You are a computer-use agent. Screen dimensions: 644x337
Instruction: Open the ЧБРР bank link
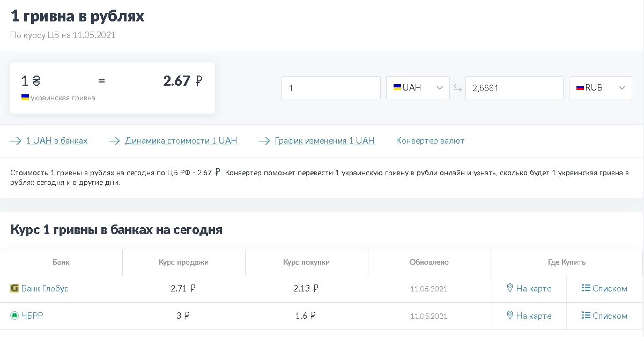(x=32, y=316)
